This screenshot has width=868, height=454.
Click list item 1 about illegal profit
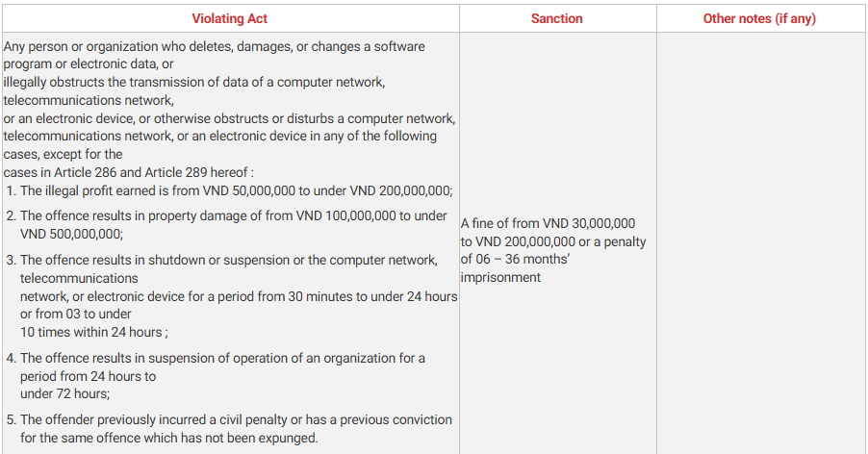click(x=236, y=190)
